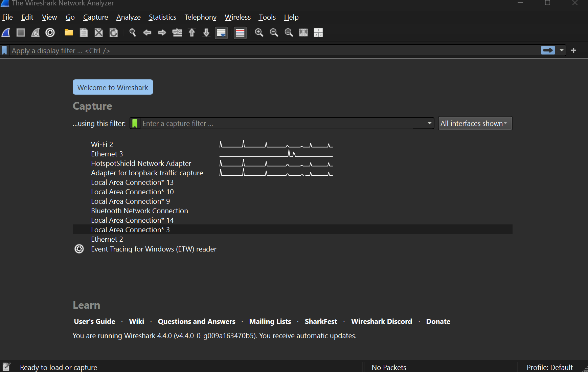Jump to the first packet arrow icon
Viewport: 588px width, 372px height.
pyautogui.click(x=192, y=32)
